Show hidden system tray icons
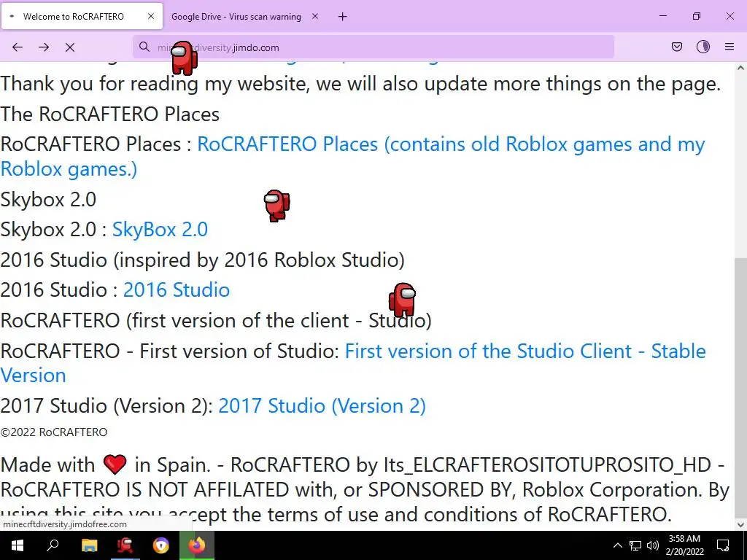Image resolution: width=747 pixels, height=560 pixels. pyautogui.click(x=617, y=545)
